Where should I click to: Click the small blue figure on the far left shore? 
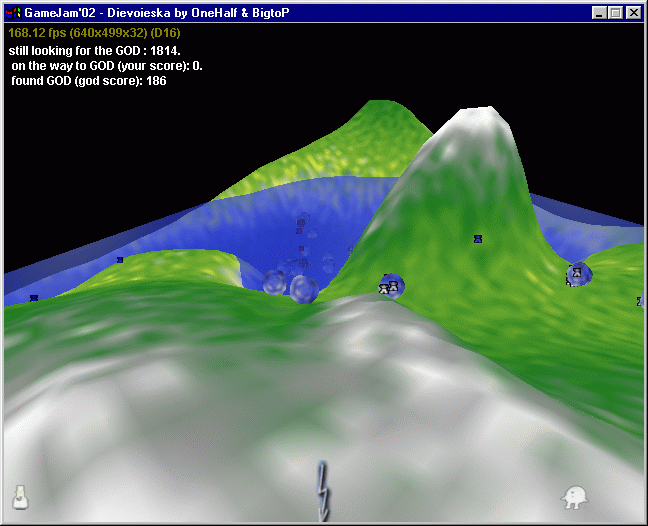pyautogui.click(x=34, y=297)
